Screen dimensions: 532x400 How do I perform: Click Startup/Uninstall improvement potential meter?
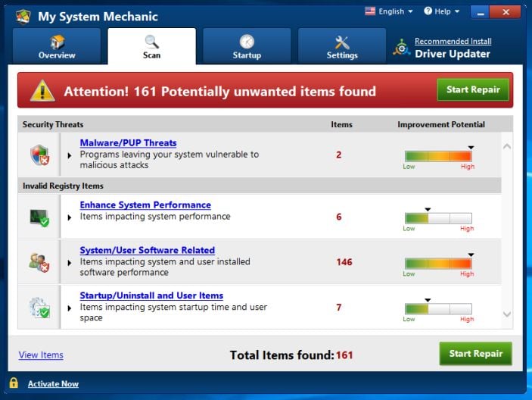click(x=438, y=309)
